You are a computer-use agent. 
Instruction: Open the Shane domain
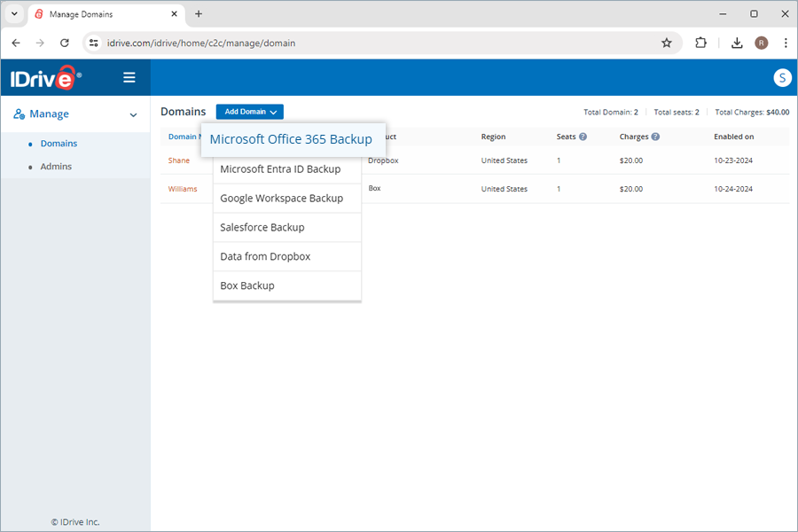(179, 160)
